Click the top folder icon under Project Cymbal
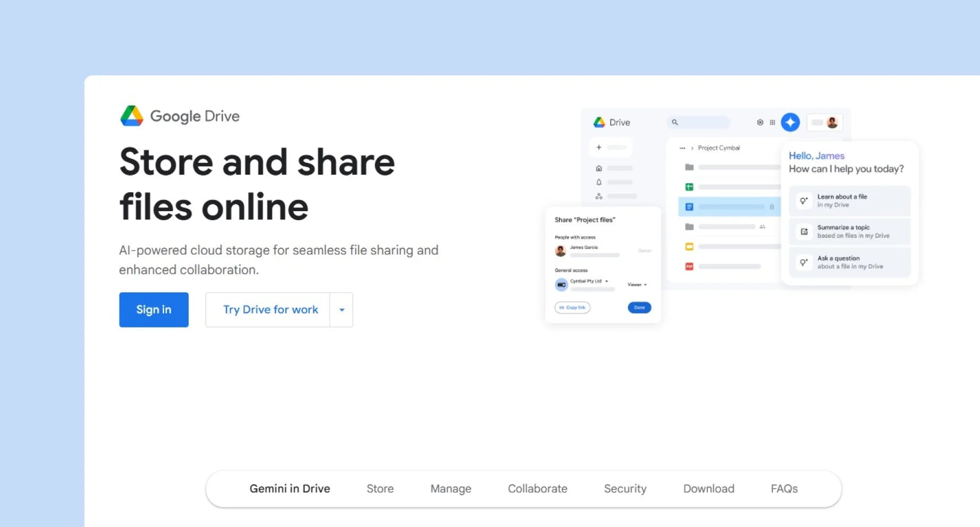 coord(689,167)
